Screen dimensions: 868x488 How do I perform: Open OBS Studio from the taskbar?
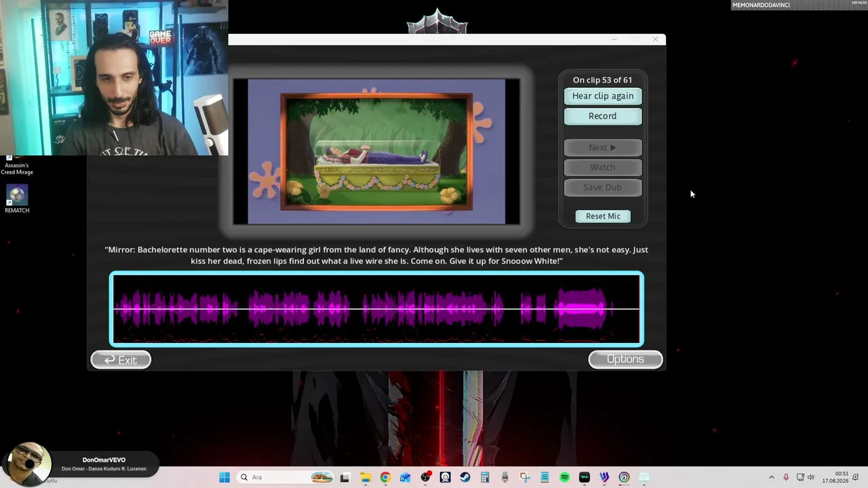pos(425,477)
